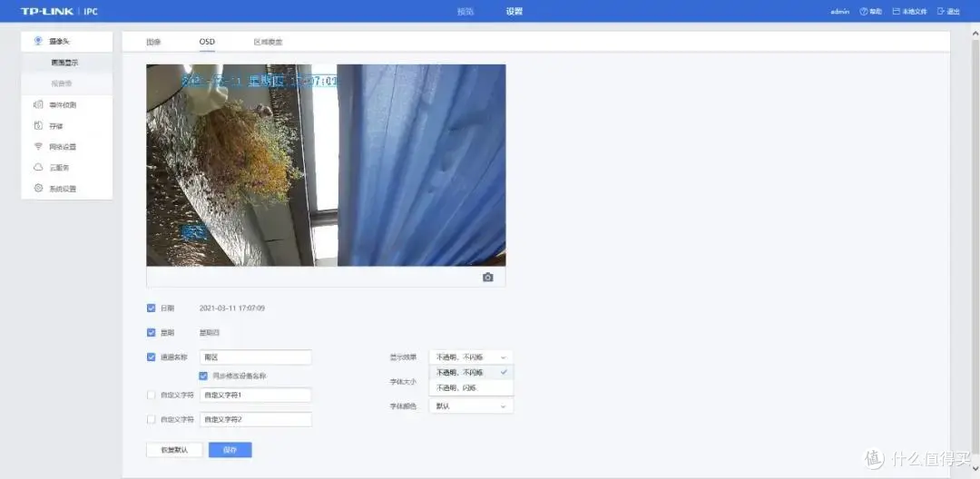Select the 不透明、闪烁 option in the dropdown list
This screenshot has width=980, height=479.
tap(456, 387)
